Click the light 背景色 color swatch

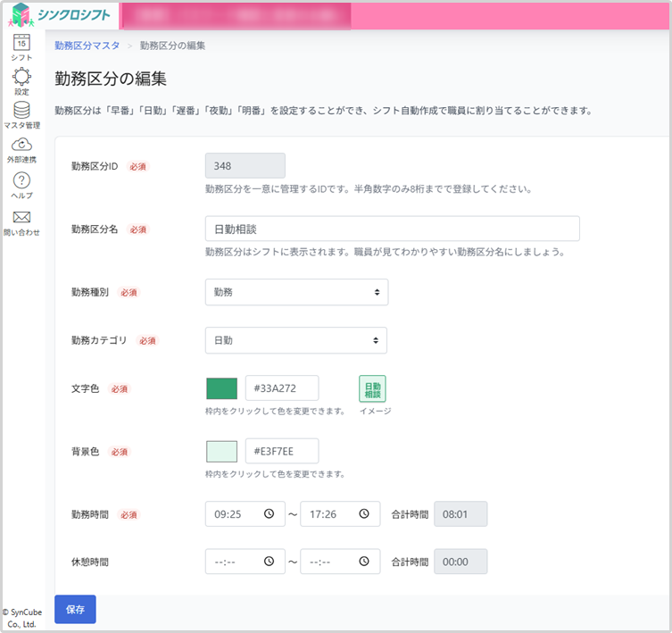pos(221,452)
